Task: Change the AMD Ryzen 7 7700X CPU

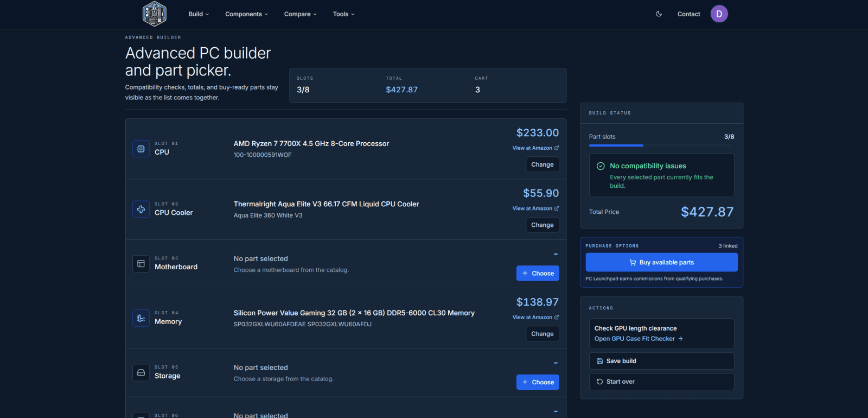Action: coord(542,164)
